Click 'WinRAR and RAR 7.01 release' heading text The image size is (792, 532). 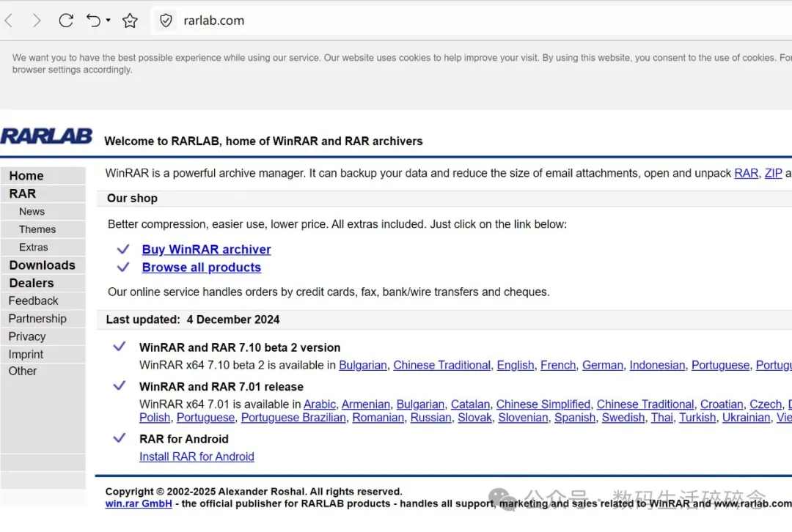(221, 387)
